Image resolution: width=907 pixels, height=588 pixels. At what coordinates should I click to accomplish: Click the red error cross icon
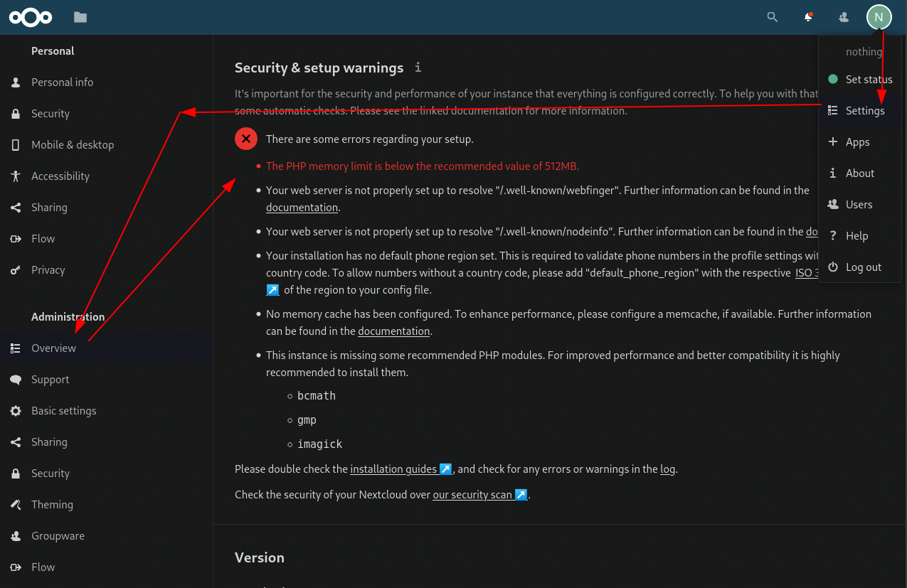click(246, 139)
